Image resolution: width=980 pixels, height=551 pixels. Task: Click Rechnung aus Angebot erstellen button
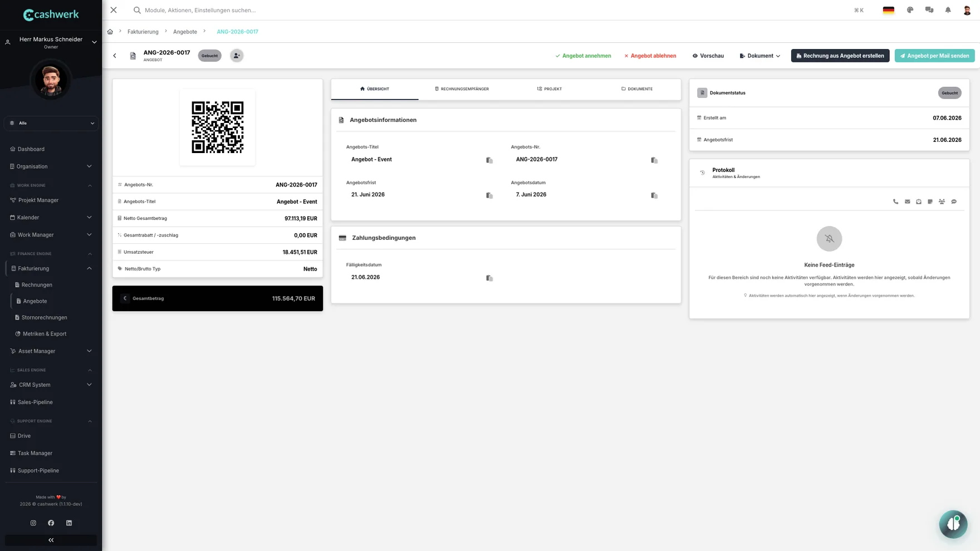tap(840, 56)
